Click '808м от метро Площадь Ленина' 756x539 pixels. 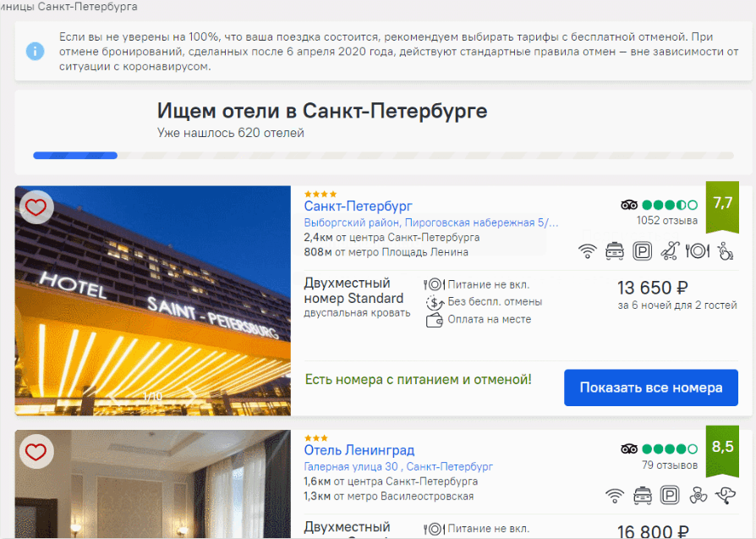[x=386, y=252]
